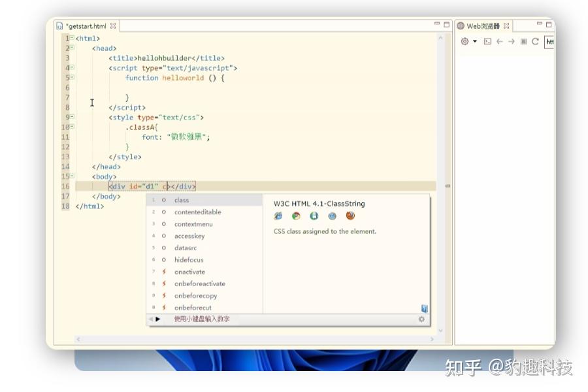Go forward in the Web browser panel

pos(512,42)
